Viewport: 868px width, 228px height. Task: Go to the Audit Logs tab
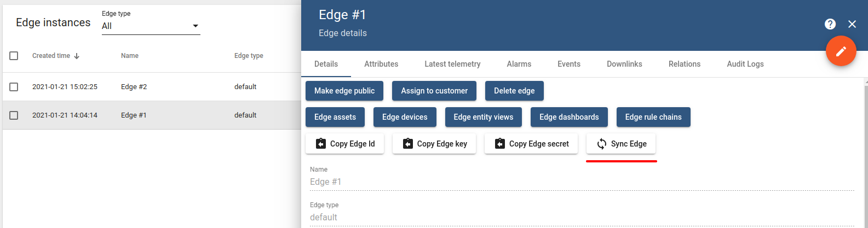[x=745, y=64]
